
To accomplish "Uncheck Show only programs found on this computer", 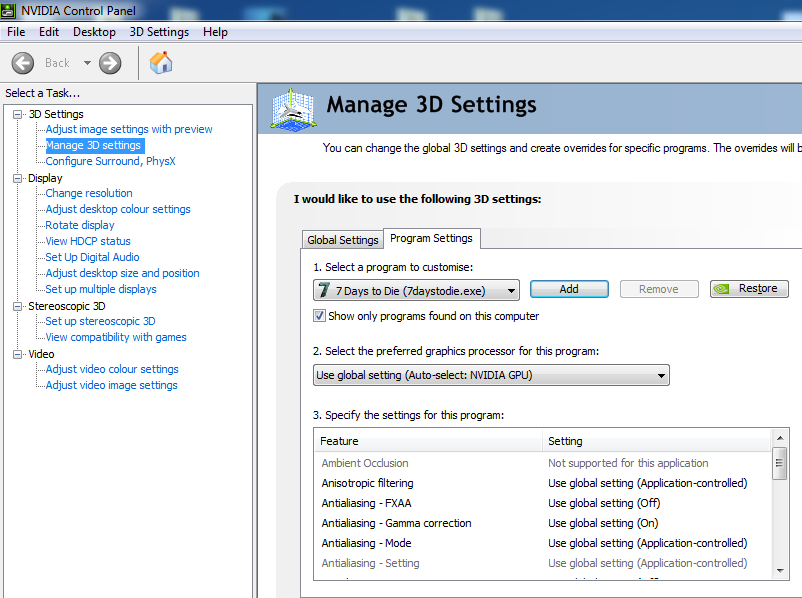I will coord(319,316).
